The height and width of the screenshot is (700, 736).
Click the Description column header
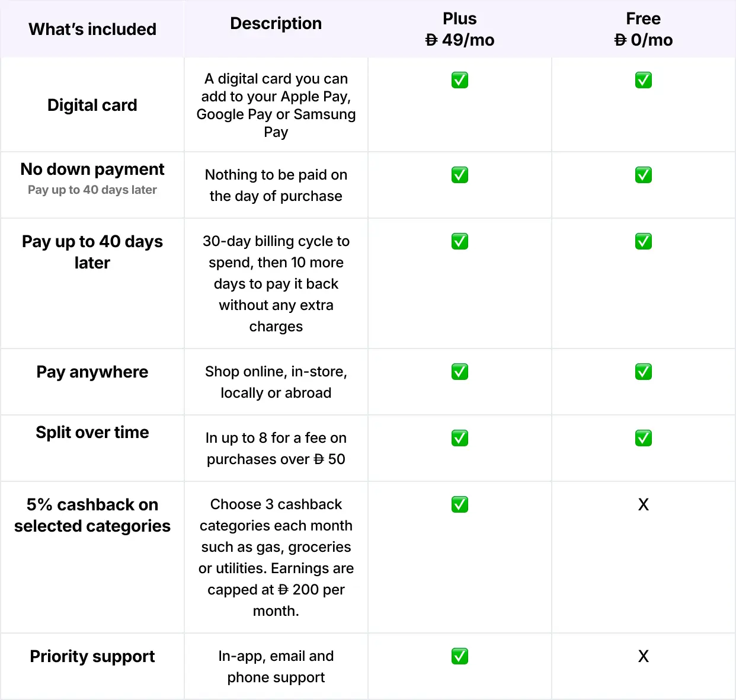tap(276, 24)
